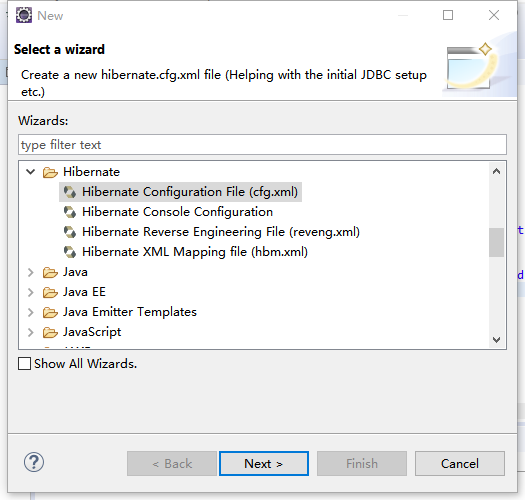Enable the Show All Wizards checkbox
This screenshot has height=500, width=525.
(24, 363)
